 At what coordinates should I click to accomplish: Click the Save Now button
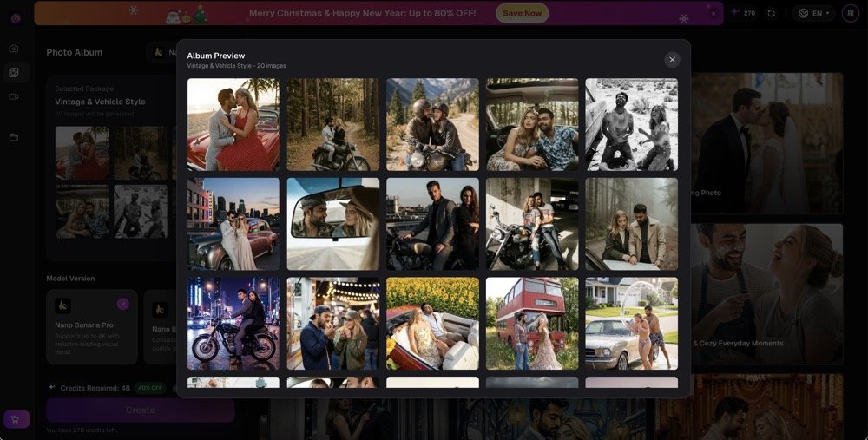(x=522, y=13)
